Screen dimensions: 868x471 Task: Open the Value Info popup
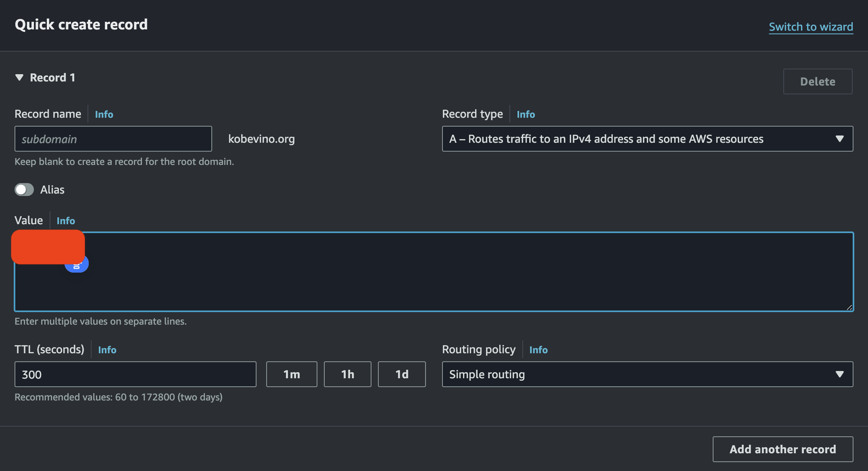(x=65, y=221)
